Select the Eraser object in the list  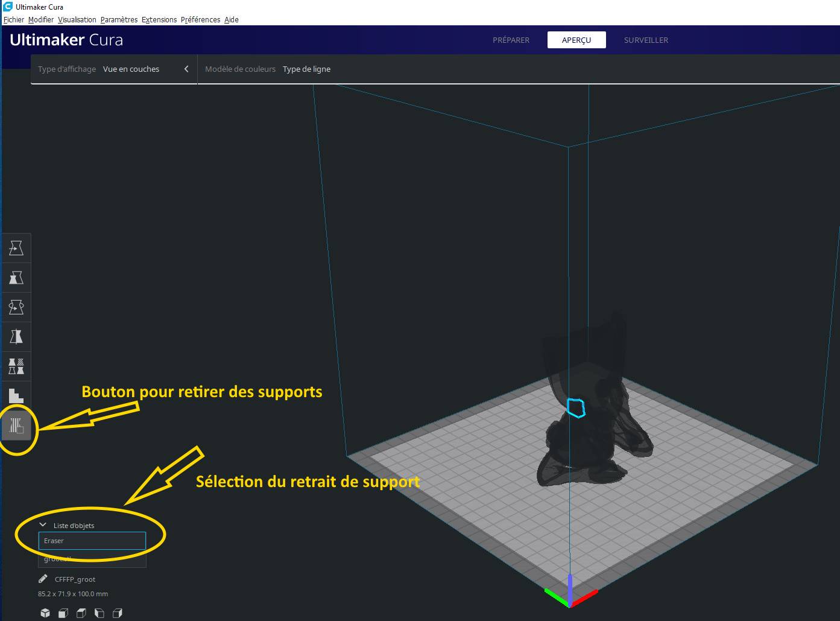pos(92,541)
